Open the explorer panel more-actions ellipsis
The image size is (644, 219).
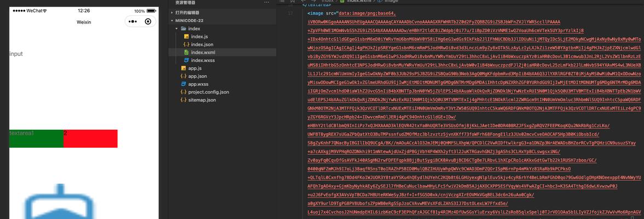266,2
